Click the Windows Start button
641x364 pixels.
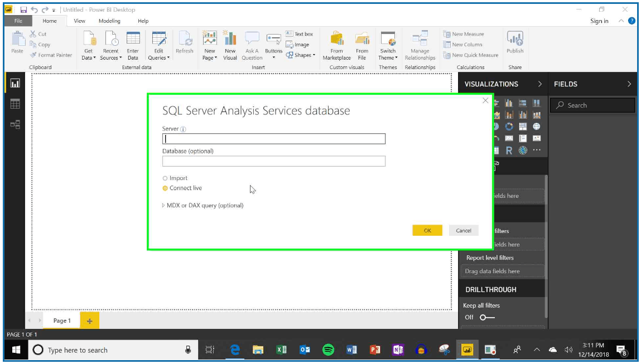16,350
